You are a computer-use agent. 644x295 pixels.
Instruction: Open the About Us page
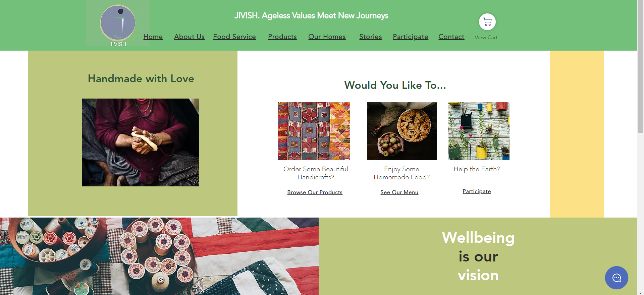(x=189, y=37)
